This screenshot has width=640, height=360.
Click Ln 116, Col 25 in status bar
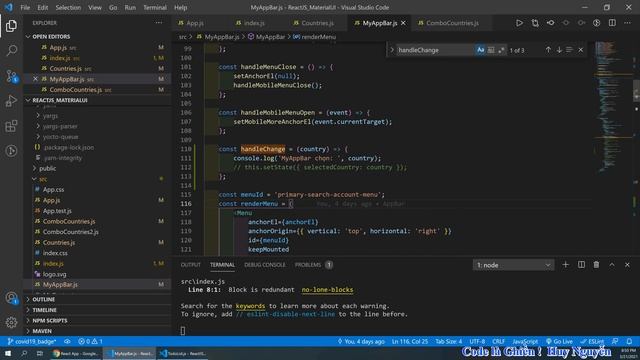(x=410, y=341)
